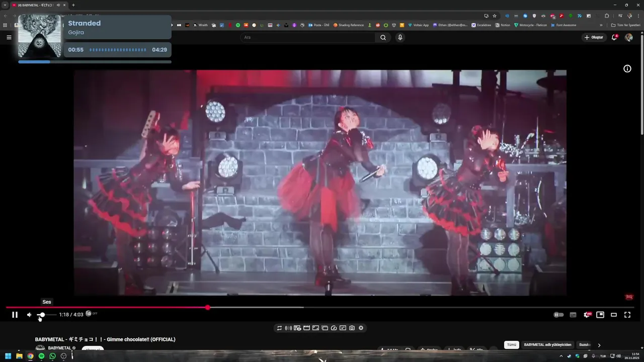Screen dimensions: 644x362
Task: Open Tüm Yer İşaretleri bookmarks folder
Action: (626, 25)
